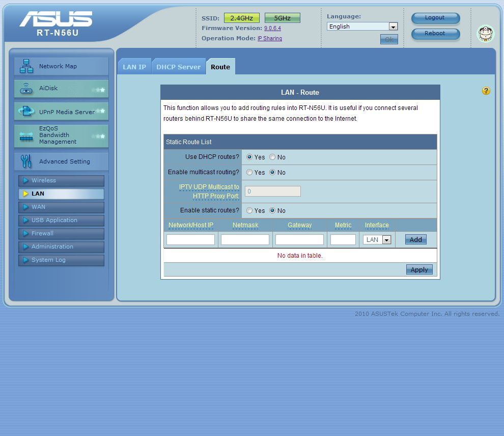
Task: Open the Language dropdown
Action: point(393,26)
